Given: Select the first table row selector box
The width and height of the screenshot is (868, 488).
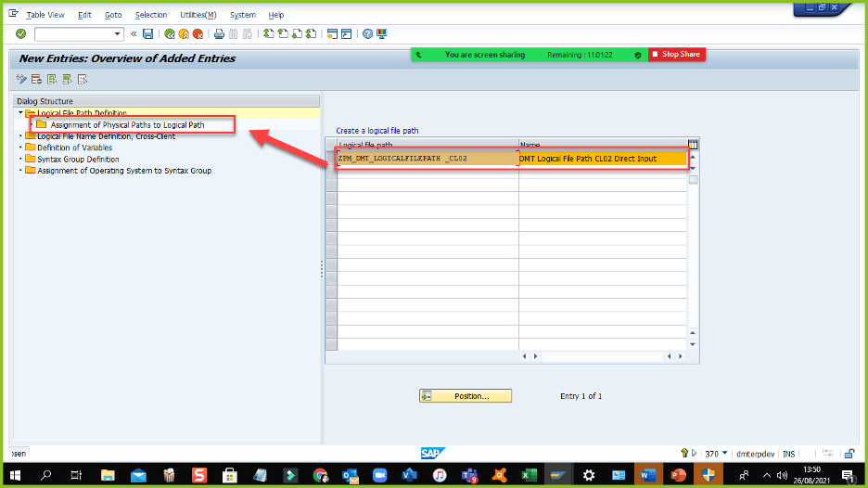Looking at the screenshot, I should [331, 159].
